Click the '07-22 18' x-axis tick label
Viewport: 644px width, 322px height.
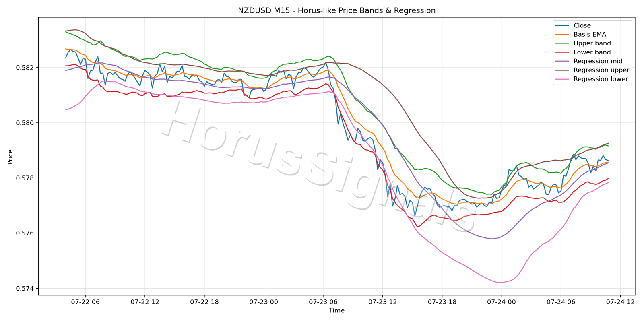(x=204, y=301)
